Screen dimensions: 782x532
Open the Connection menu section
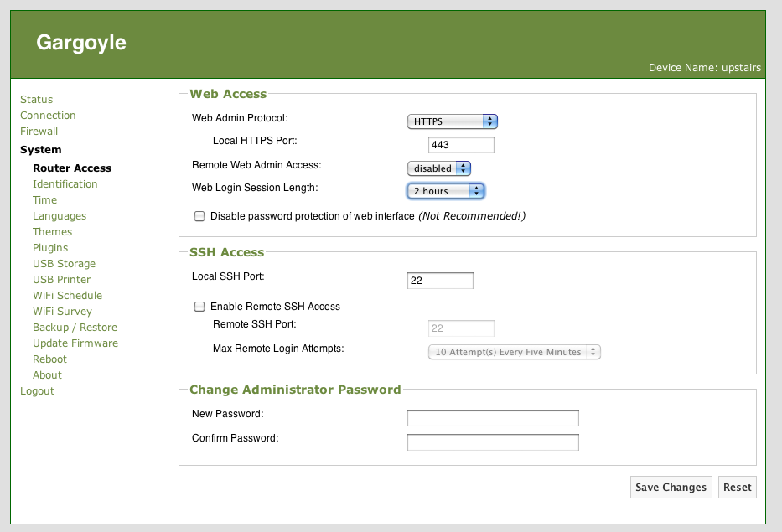48,116
